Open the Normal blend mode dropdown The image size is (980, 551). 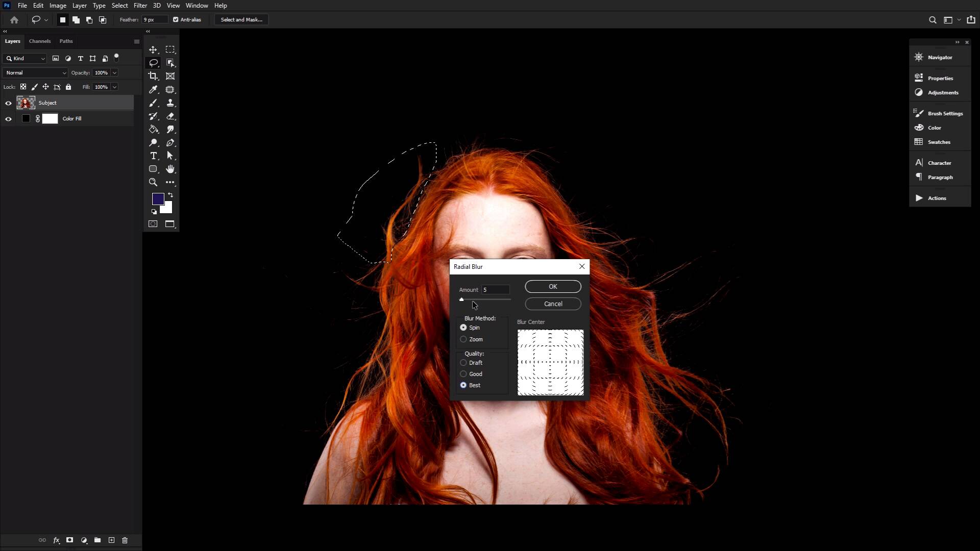click(36, 73)
